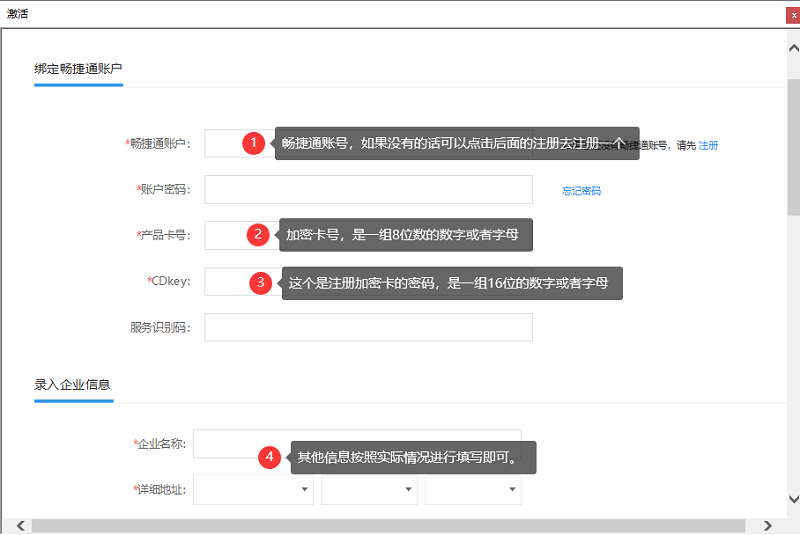This screenshot has height=535, width=800.
Task: Click the vertical scrollbar thumb
Action: pos(793,147)
